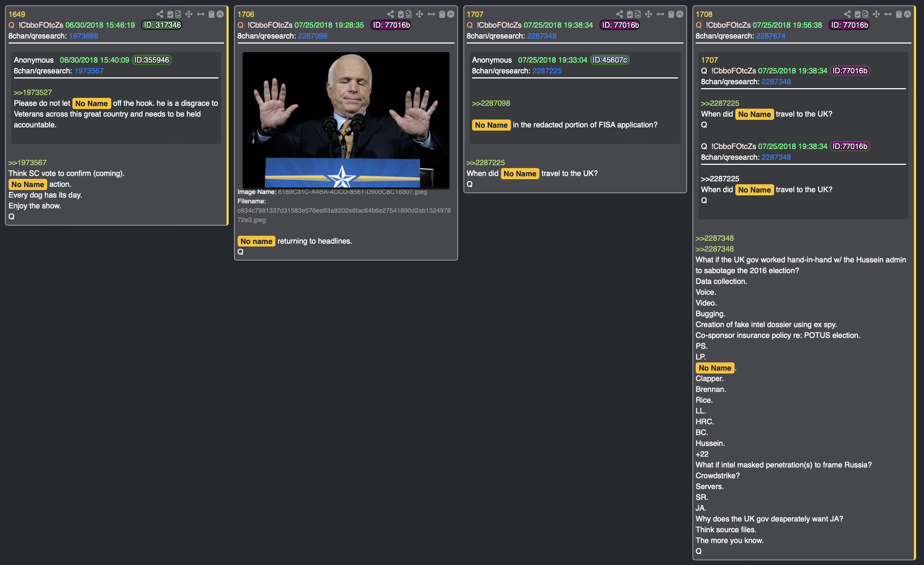
Task: Click the 'Crowdstrike?' line in post 1708
Action: point(718,476)
